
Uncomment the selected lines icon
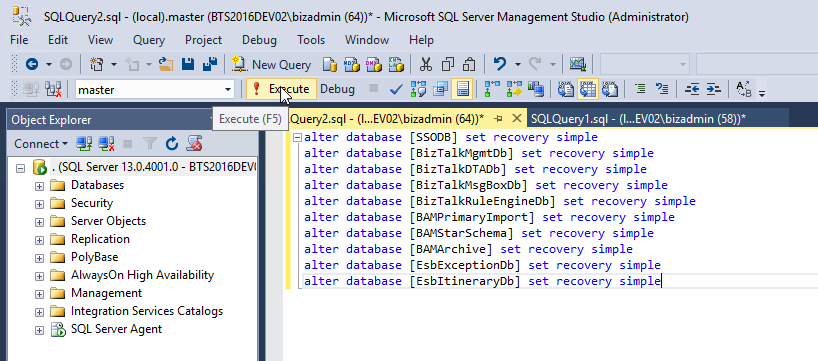(x=661, y=90)
